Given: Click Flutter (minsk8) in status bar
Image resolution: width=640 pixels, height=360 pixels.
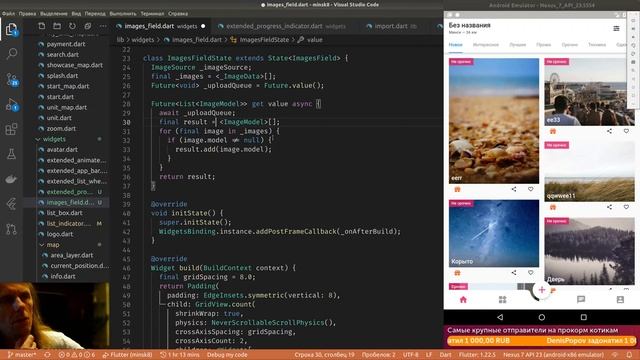Looking at the screenshot, I should pyautogui.click(x=127, y=355).
